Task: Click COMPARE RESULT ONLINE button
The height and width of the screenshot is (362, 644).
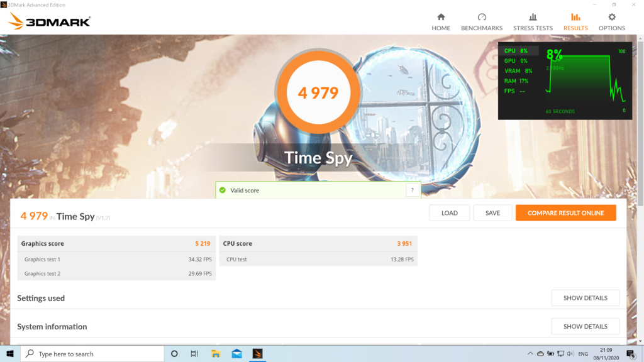Action: (565, 212)
